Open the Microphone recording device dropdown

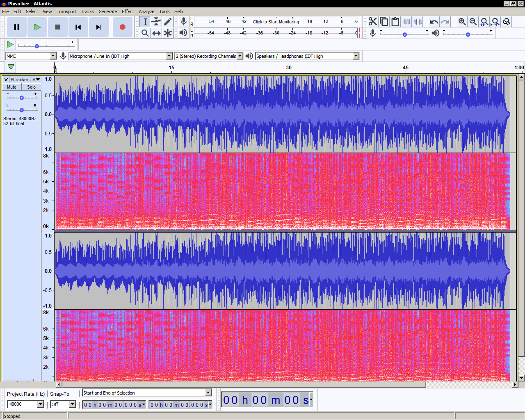click(169, 56)
